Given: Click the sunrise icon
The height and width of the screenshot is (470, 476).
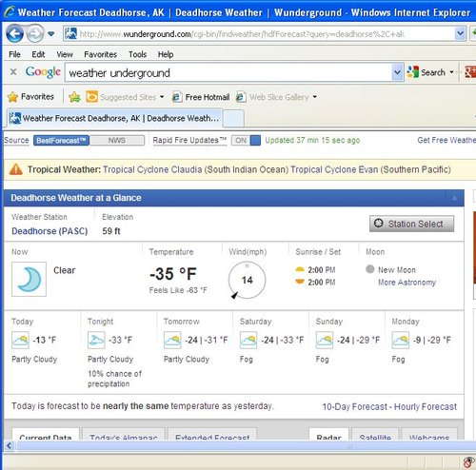Looking at the screenshot, I should tap(300, 270).
